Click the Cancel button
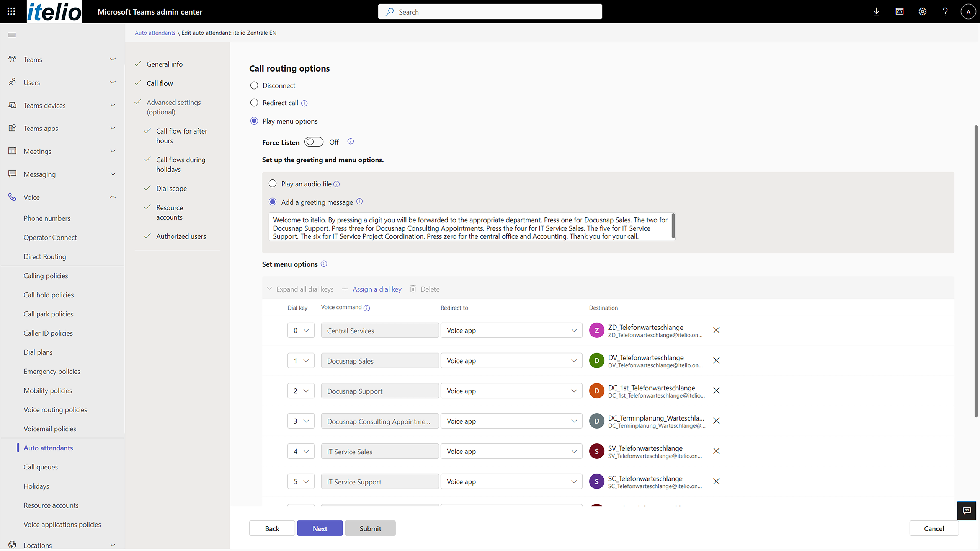The width and height of the screenshot is (980, 551). (934, 528)
